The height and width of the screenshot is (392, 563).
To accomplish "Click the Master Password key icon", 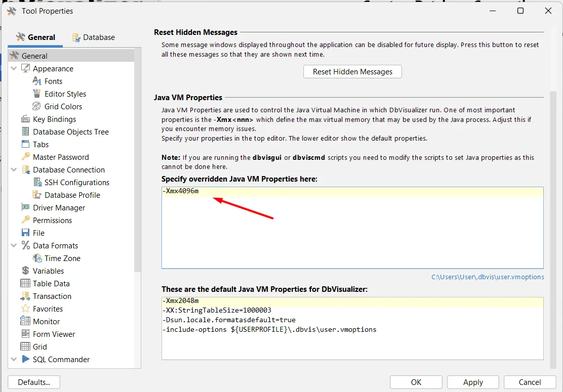I will (25, 157).
